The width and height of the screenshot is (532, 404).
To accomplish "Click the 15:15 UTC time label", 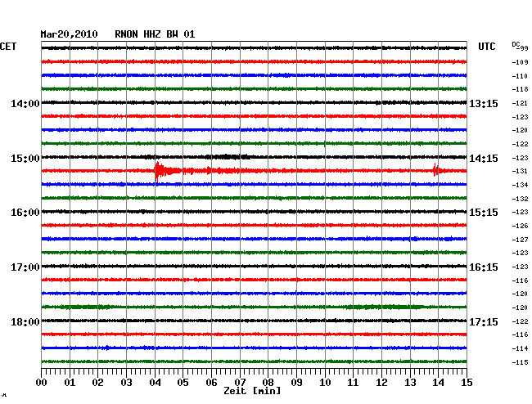I will pos(484,213).
